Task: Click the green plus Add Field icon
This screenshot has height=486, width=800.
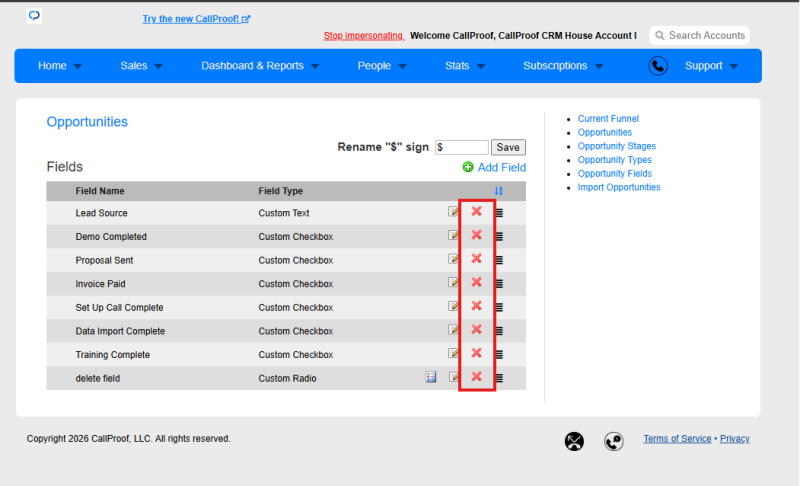Action: click(x=468, y=167)
